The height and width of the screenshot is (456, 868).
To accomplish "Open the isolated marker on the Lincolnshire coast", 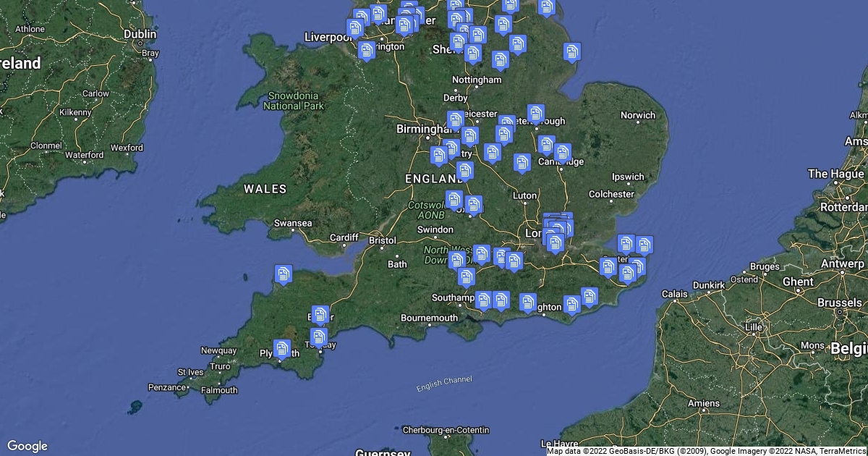I will [x=571, y=51].
